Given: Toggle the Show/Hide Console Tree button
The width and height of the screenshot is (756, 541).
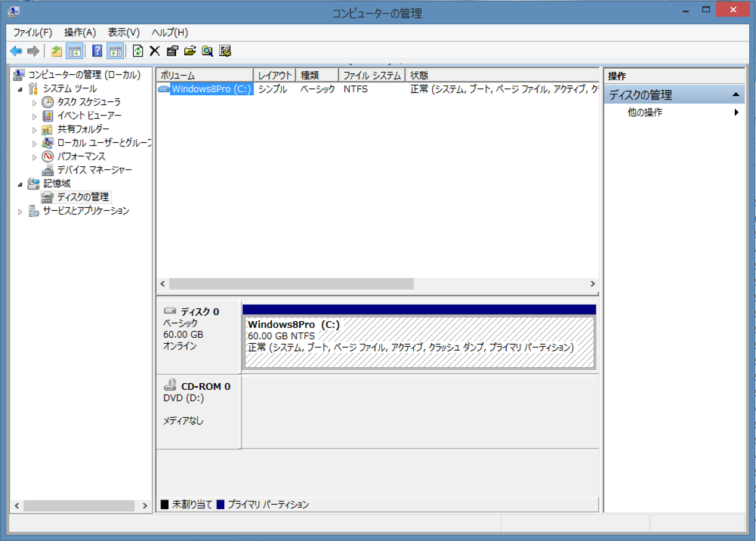Looking at the screenshot, I should point(75,51).
